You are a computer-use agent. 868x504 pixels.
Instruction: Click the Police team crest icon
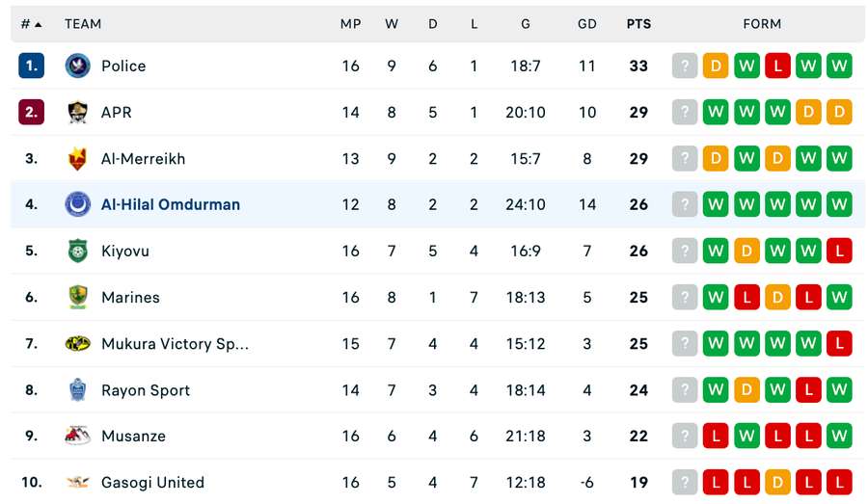tap(77, 66)
